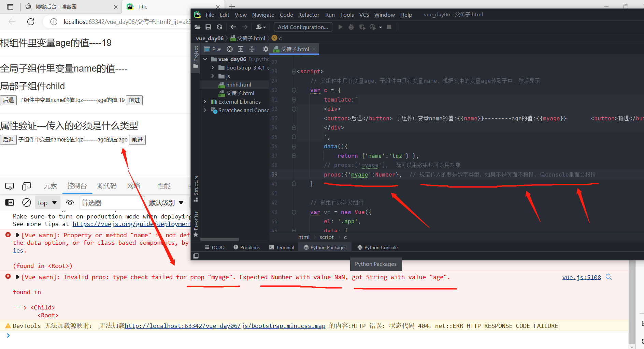Image resolution: width=644 pixels, height=349 pixels.
Task: Close the 父传子.html editor tab
Action: [x=314, y=49]
